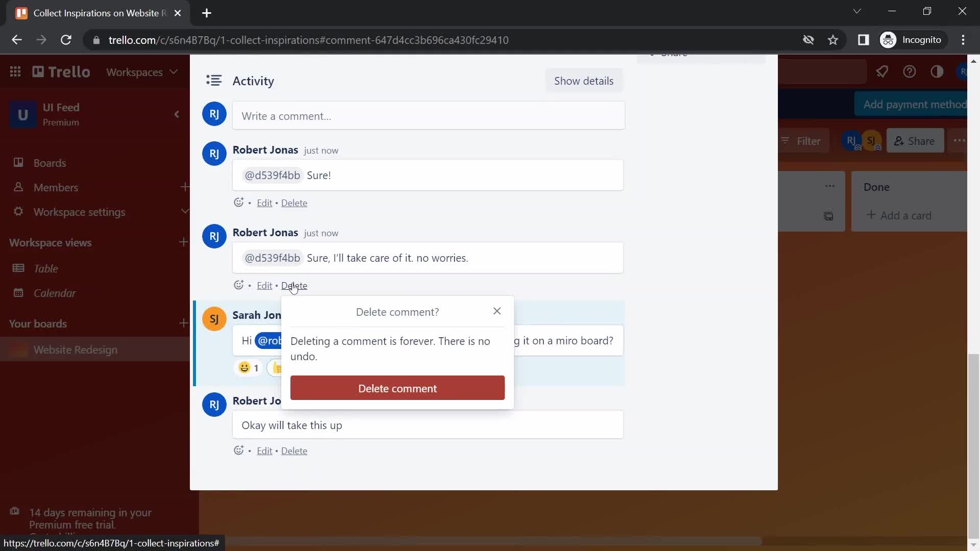Click the smiley emoji reaction on Sarah's comment
The height and width of the screenshot is (551, 980).
(243, 367)
